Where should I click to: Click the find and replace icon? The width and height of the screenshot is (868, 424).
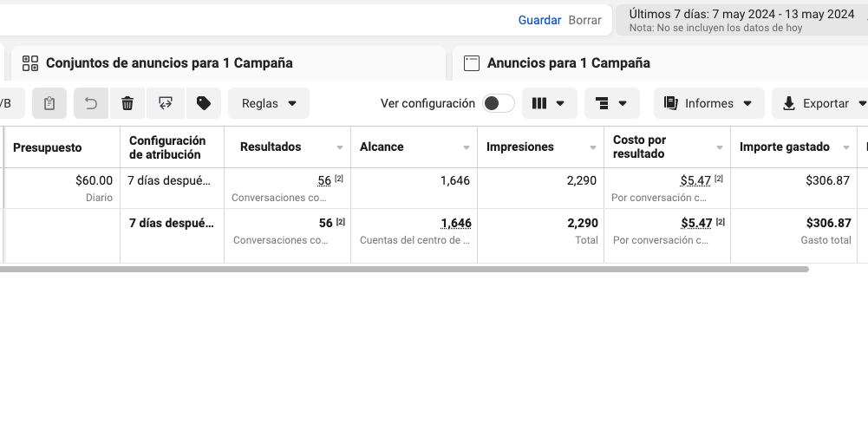tap(165, 103)
